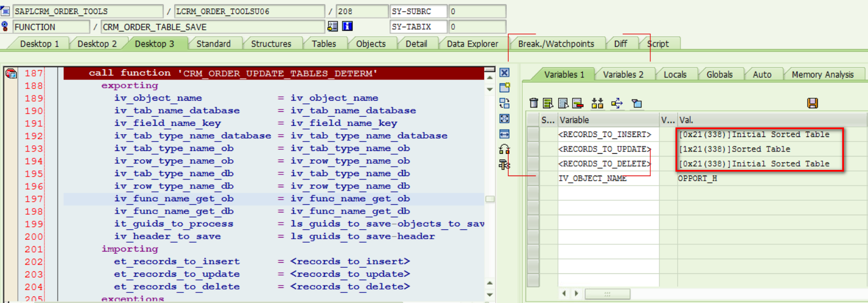The image size is (868, 303).
Task: Switch to Desktop 2 tab
Action: pos(97,44)
